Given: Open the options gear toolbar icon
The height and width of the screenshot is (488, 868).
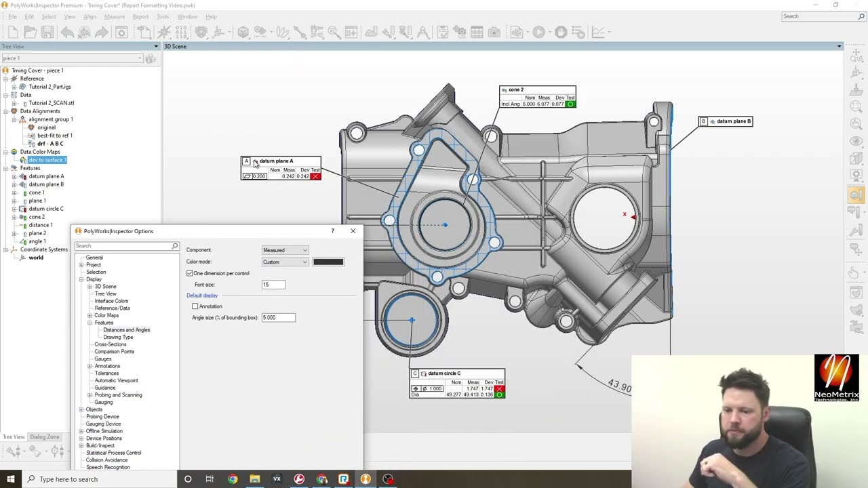Looking at the screenshot, I should pyautogui.click(x=121, y=32).
